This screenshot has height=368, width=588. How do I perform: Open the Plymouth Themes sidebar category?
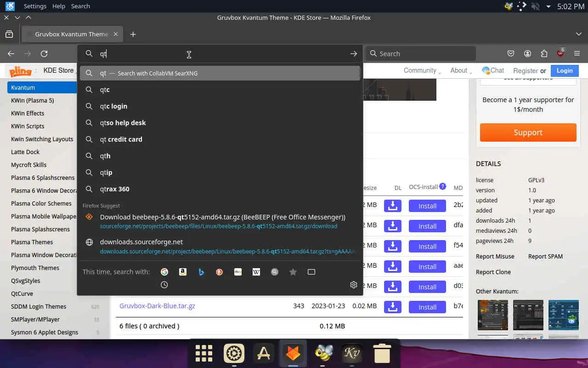tap(35, 268)
